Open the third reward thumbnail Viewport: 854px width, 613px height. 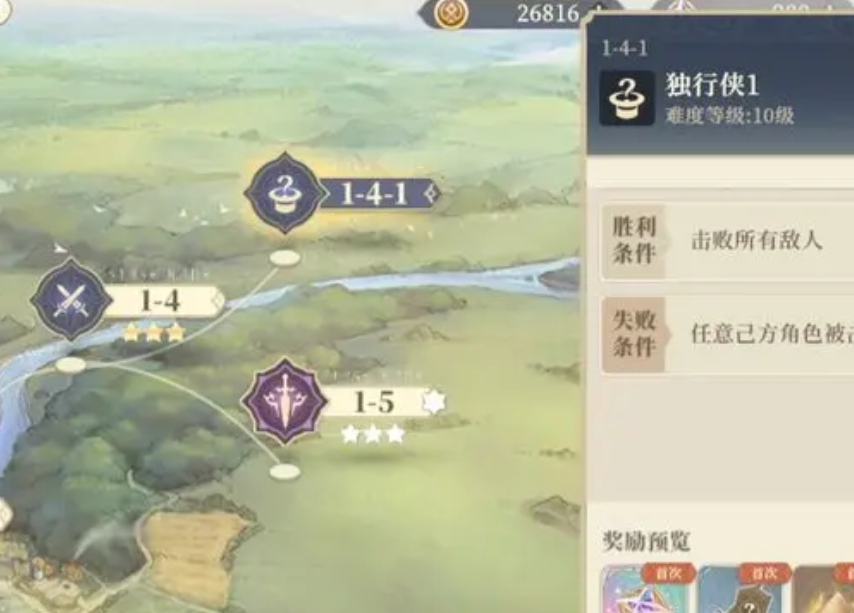(x=824, y=589)
